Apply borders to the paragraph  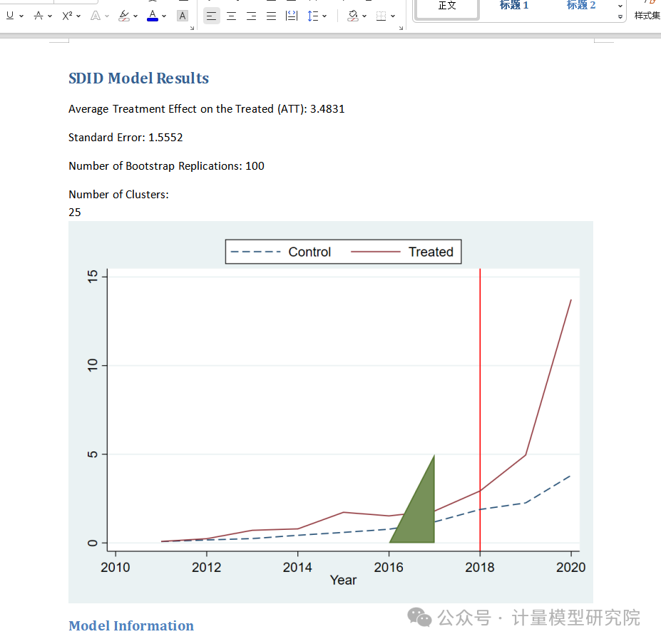(381, 16)
